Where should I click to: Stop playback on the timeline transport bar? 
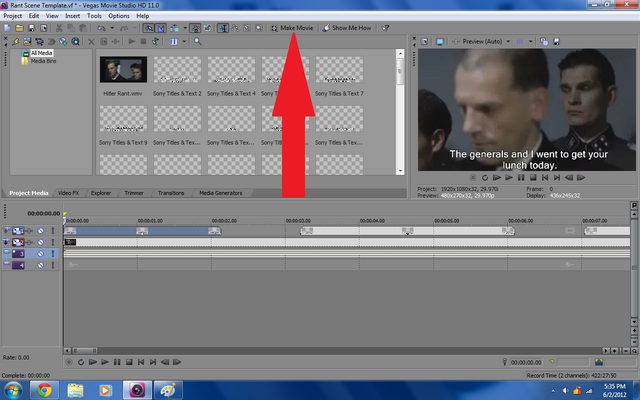tap(129, 362)
